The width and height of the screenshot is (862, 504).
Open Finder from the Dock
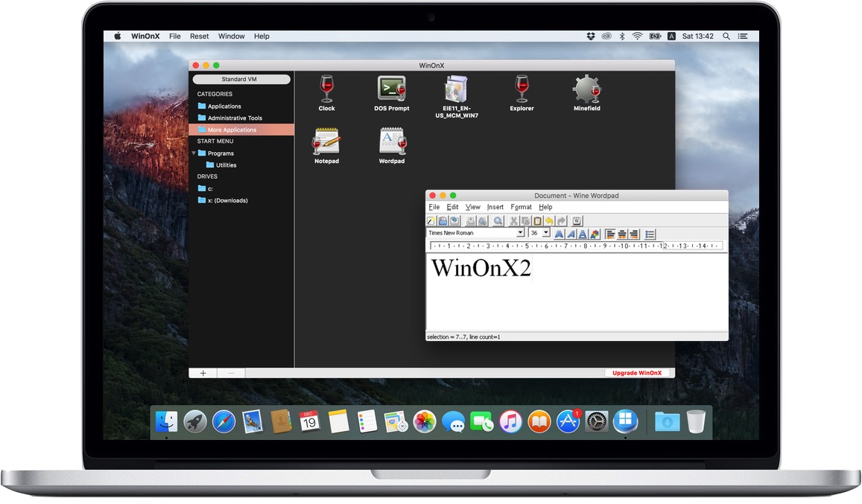(167, 421)
